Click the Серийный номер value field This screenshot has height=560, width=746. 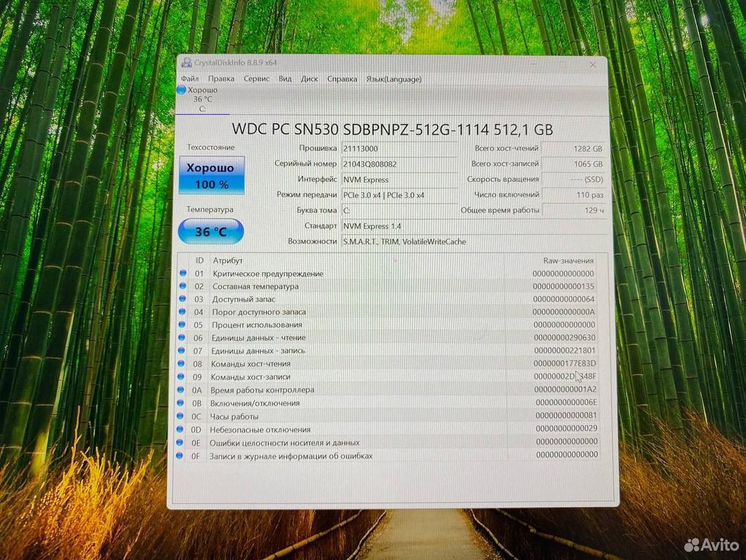398,164
